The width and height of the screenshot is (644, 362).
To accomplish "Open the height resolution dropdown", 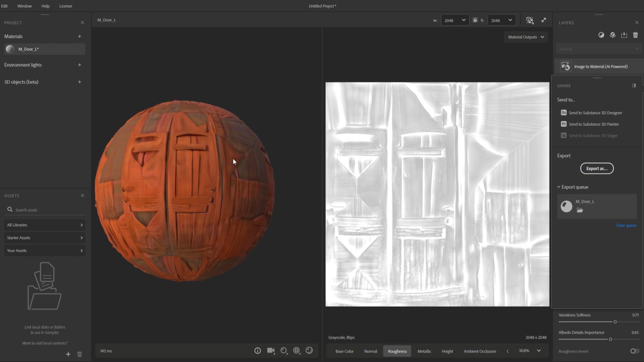I will pyautogui.click(x=501, y=20).
